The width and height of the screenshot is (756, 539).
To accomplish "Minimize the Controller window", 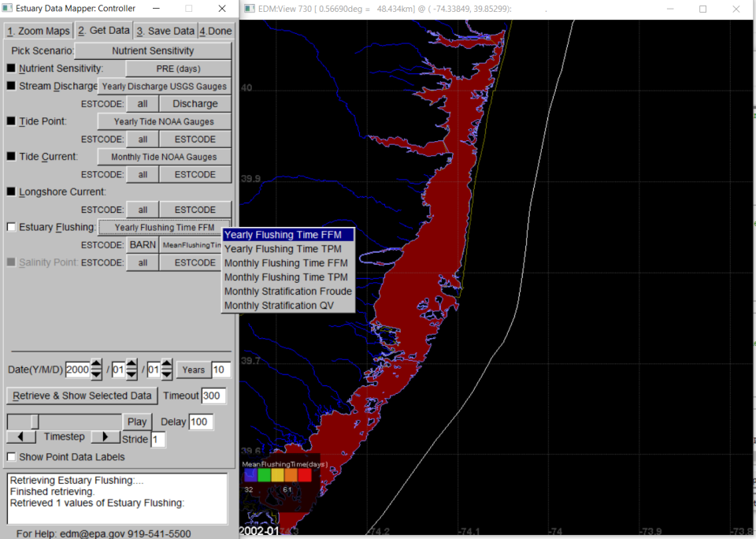I will [x=156, y=8].
